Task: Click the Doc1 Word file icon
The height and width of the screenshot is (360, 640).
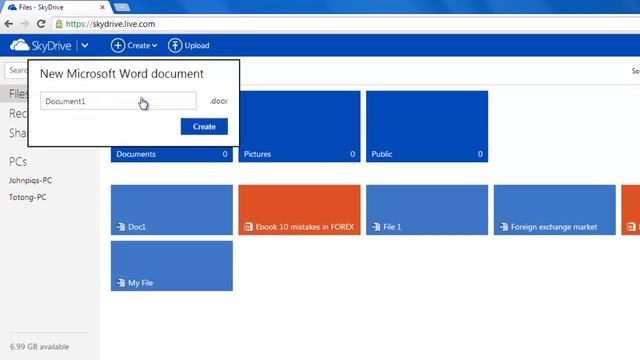Action: (121, 227)
